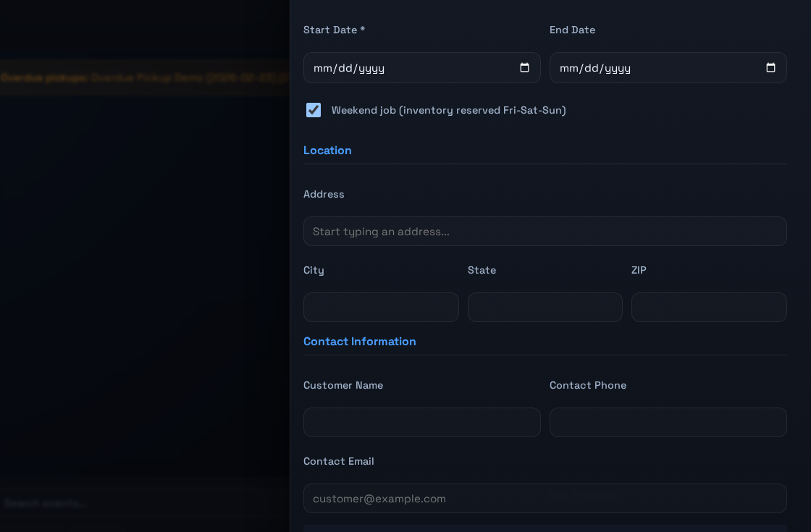This screenshot has width=811, height=532.
Task: Click the Contact Email input field
Action: click(x=545, y=499)
